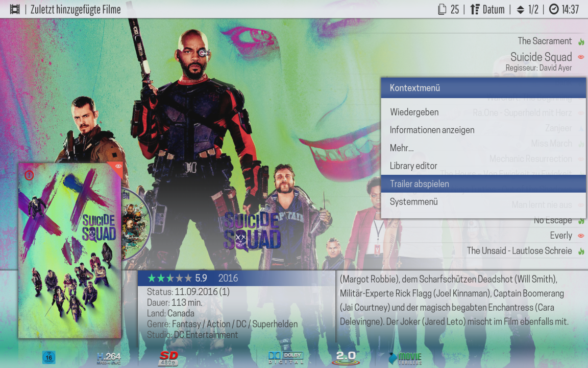Click the red exclamation icon on the poster
The height and width of the screenshot is (368, 588).
29,175
